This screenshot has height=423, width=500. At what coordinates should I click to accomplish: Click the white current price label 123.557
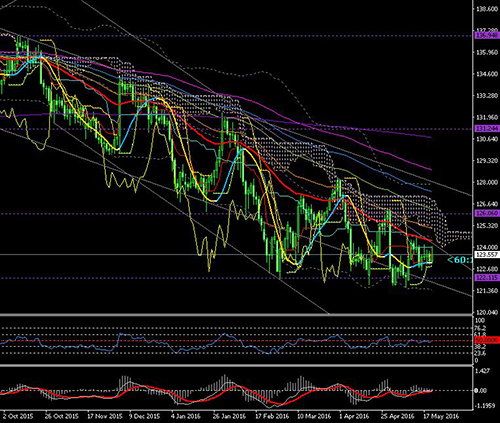point(486,254)
